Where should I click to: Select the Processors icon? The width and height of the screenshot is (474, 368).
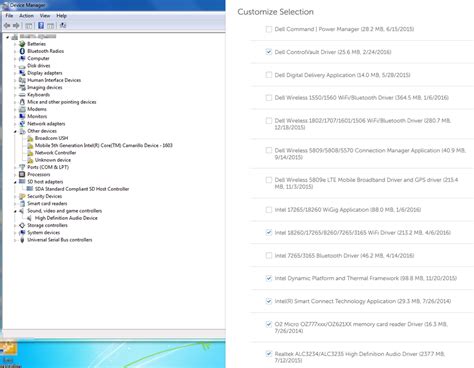(x=22, y=174)
